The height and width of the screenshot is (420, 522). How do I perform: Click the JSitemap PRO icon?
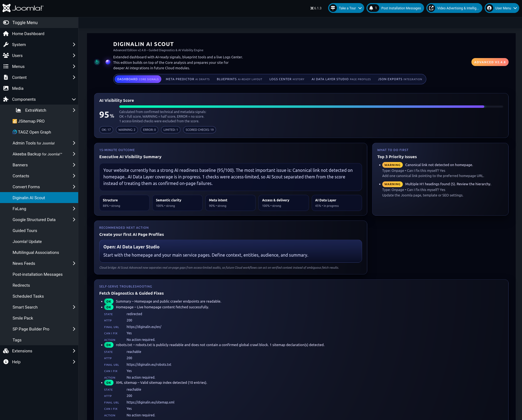(x=15, y=121)
